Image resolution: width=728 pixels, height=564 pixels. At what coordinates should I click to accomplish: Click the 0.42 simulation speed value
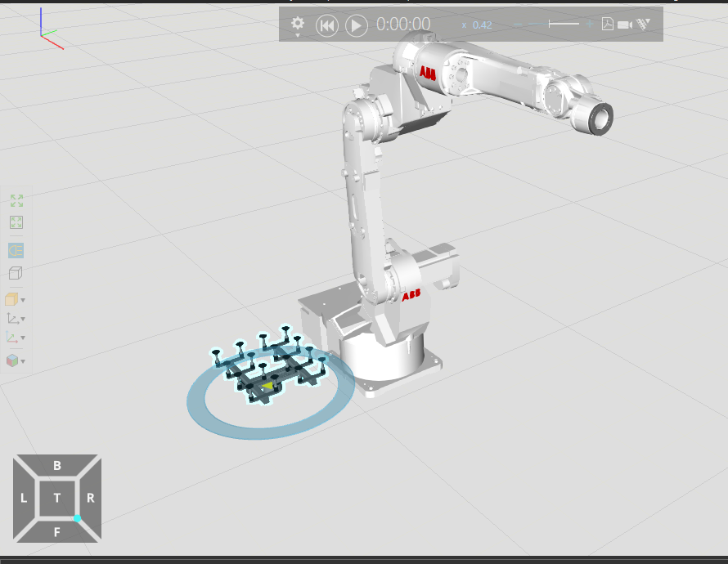tap(482, 25)
